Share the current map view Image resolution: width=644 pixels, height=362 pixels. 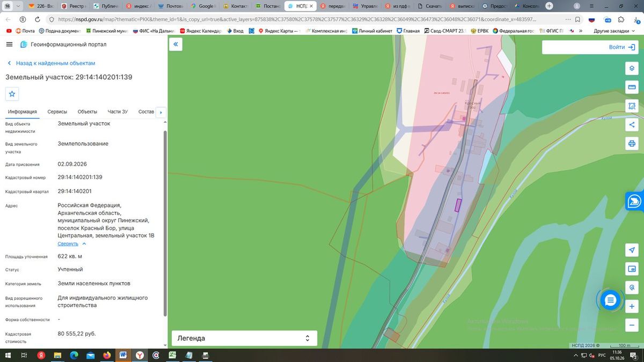point(632,125)
